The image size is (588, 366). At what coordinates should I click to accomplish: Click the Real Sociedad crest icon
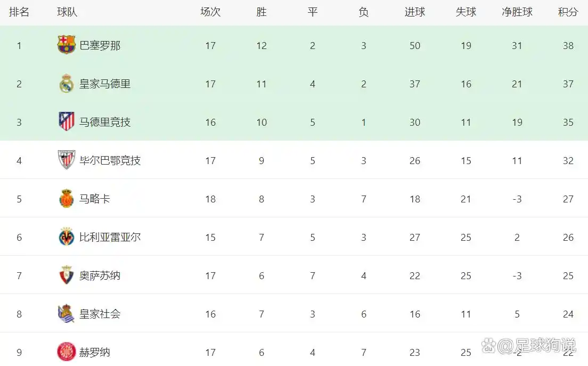[67, 313]
